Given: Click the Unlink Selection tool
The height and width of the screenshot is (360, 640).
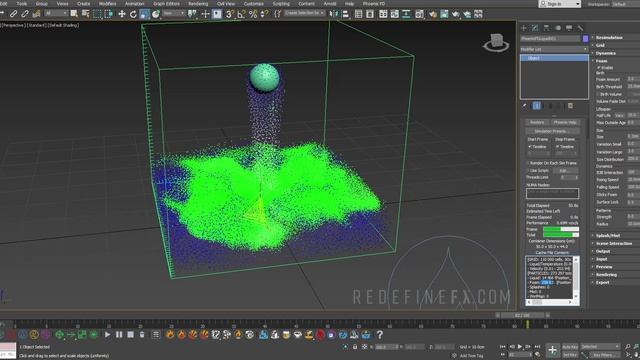Looking at the screenshot, I should point(25,14).
